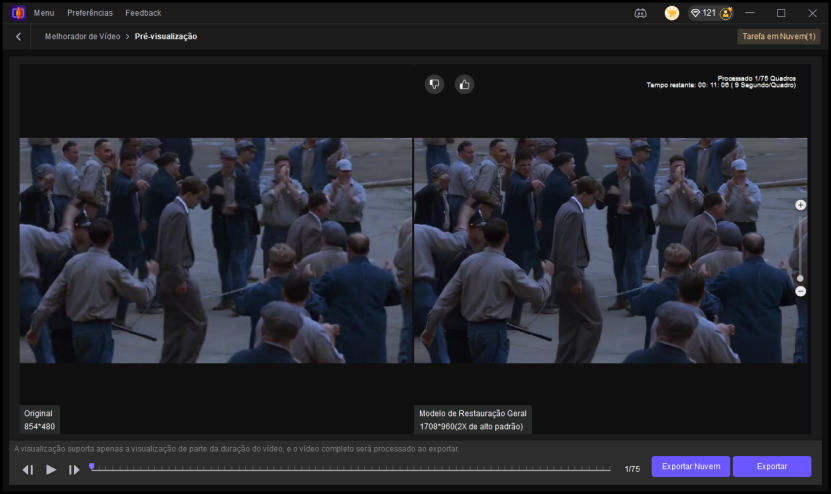831x494 pixels.
Task: Minimize the application window
Action: tap(749, 13)
